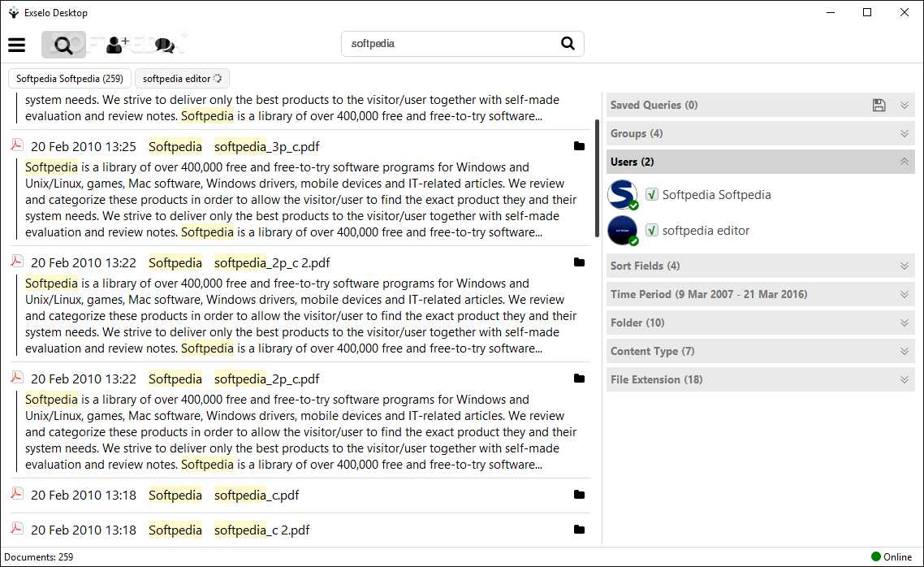Click the Exselo Desktop app icon
The height and width of the screenshot is (567, 924).
pos(13,12)
